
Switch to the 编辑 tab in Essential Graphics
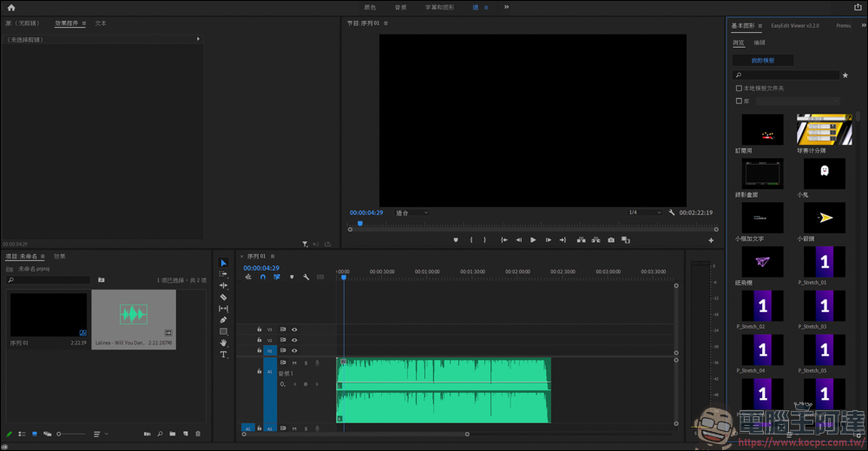(759, 42)
